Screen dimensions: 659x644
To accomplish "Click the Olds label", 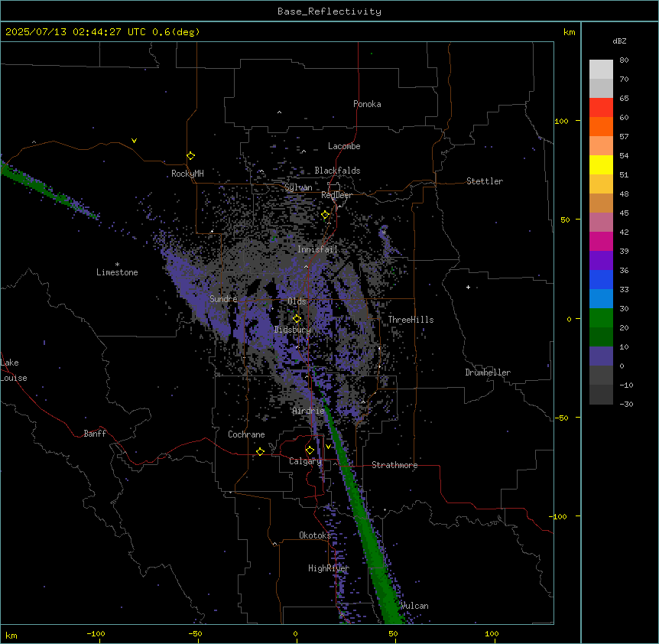I will coord(297,301).
